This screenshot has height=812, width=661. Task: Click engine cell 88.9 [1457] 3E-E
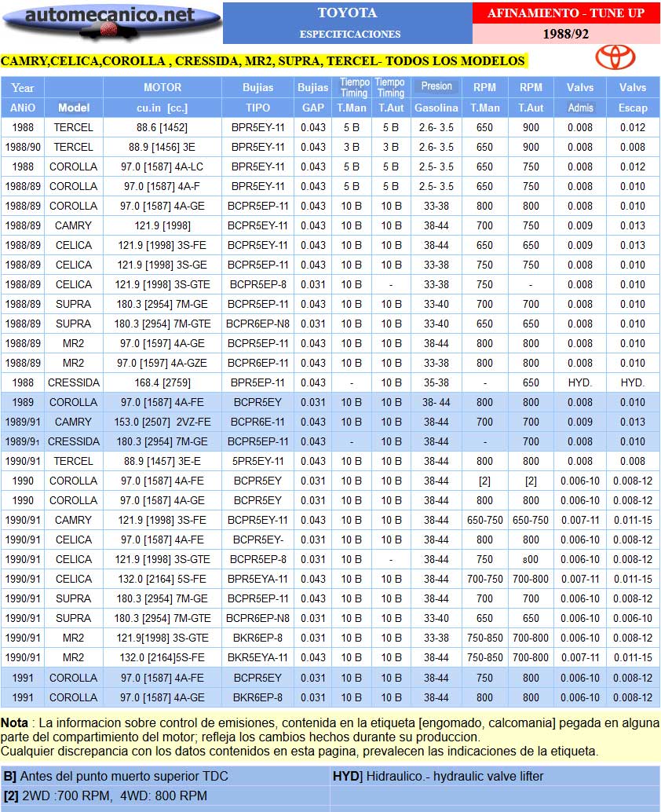point(163,461)
